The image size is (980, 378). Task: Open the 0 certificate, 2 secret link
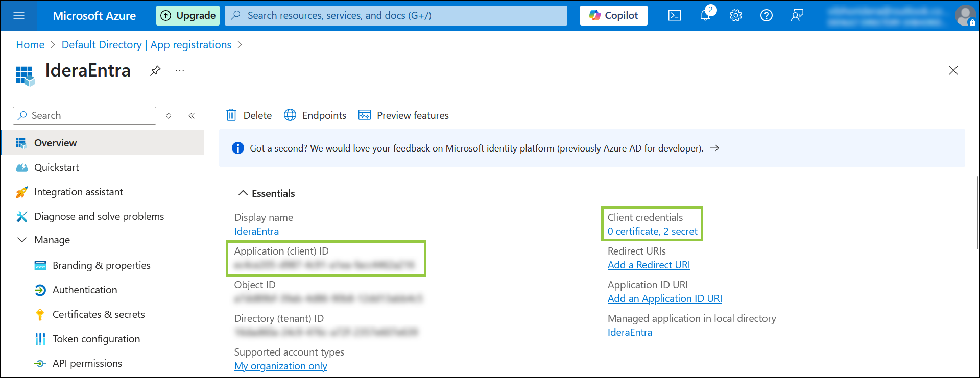652,231
